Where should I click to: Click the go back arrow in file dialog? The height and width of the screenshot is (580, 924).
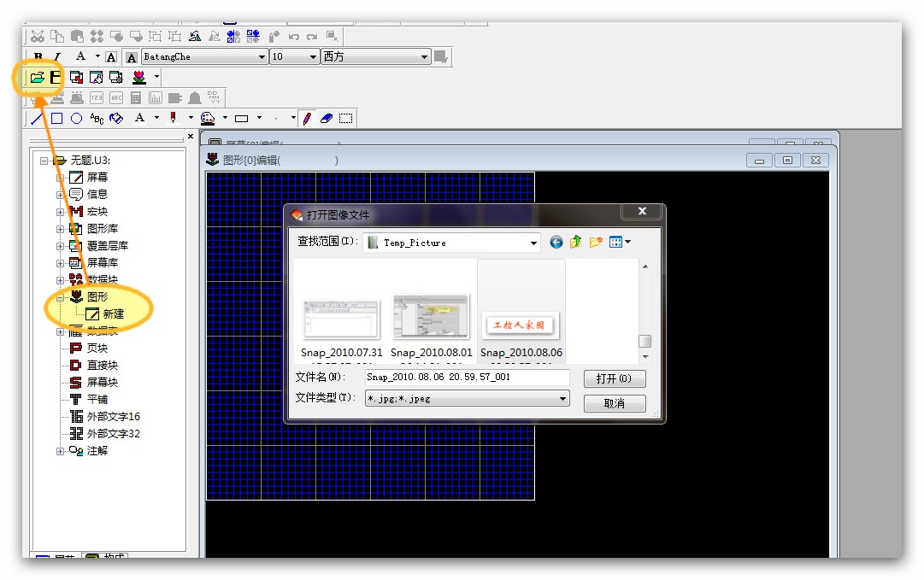pos(556,243)
